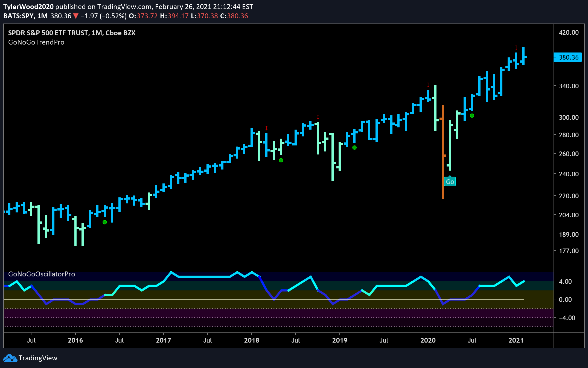Image resolution: width=588 pixels, height=368 pixels.
Task: Click the 220.00 price axis label
Action: (569, 196)
